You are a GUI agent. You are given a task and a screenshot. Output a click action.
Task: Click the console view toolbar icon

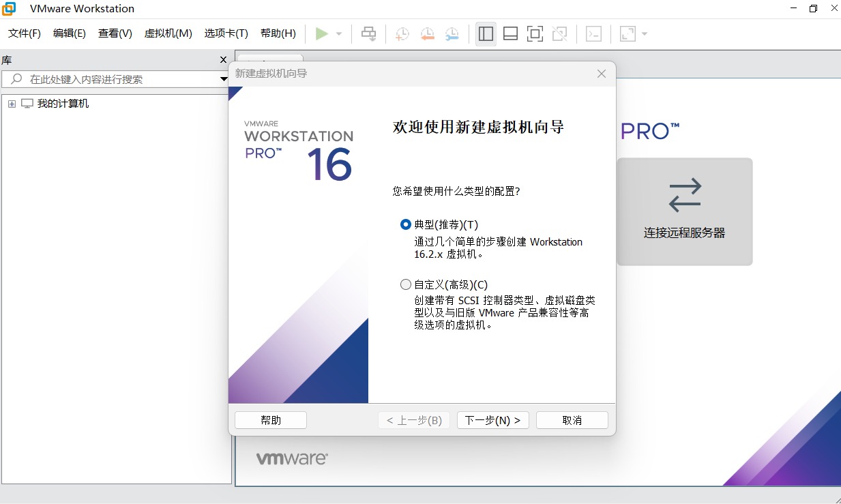593,33
